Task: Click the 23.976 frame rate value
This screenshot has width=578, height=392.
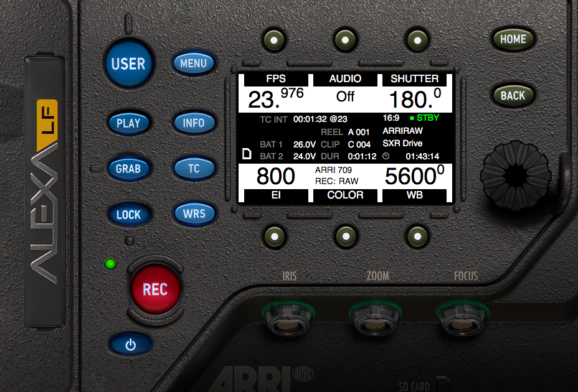Action: click(x=276, y=98)
